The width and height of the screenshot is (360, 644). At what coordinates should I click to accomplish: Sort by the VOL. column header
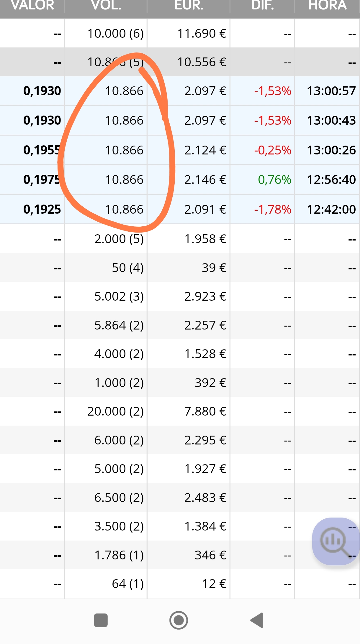(x=106, y=5)
